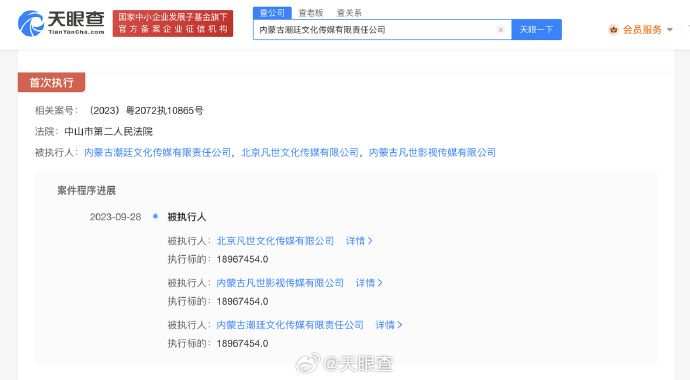Click the red 官方备案企业征信机构 banner
The image size is (690, 380).
coord(173,23)
